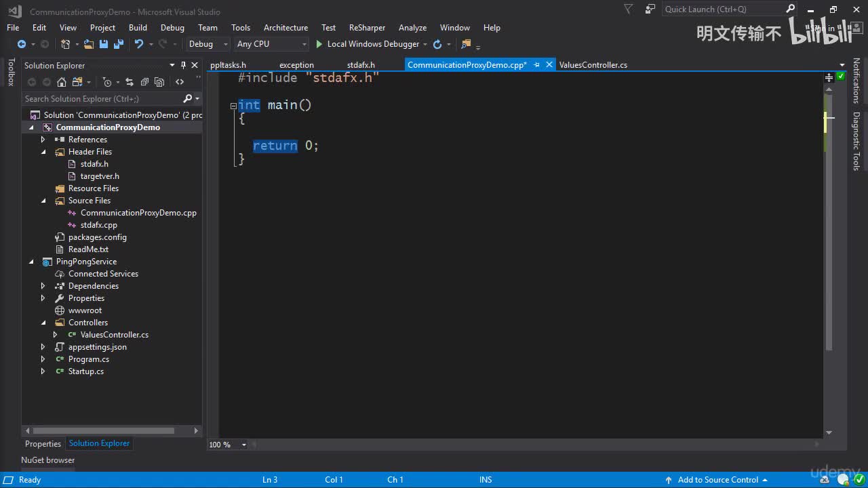Expand the ValuesController.cs tree node

pos(56,335)
